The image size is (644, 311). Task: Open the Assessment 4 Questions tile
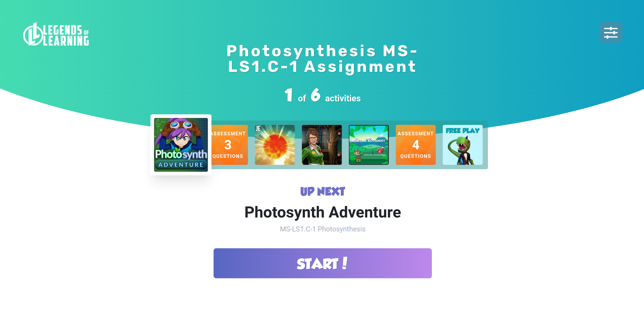tap(416, 145)
